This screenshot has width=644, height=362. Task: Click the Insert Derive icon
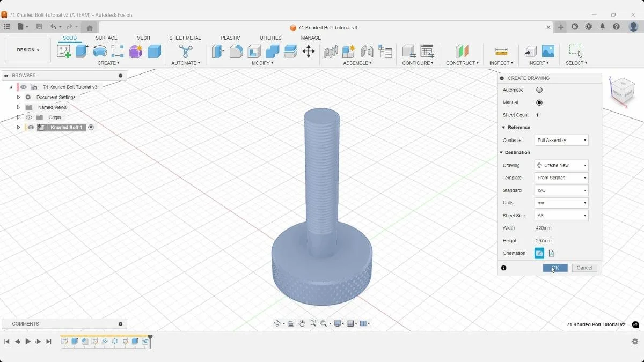click(530, 51)
